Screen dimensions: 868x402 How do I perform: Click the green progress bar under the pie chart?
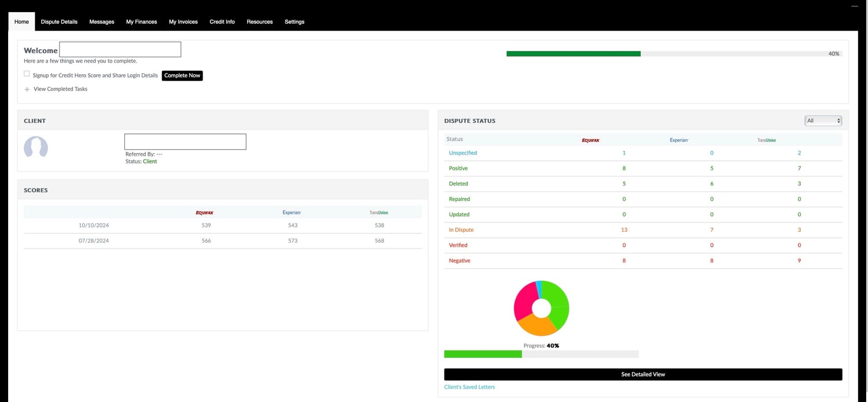(x=483, y=354)
